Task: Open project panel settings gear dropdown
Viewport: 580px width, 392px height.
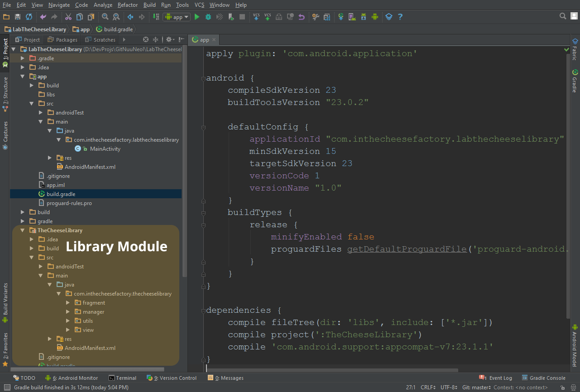Action: (170, 40)
